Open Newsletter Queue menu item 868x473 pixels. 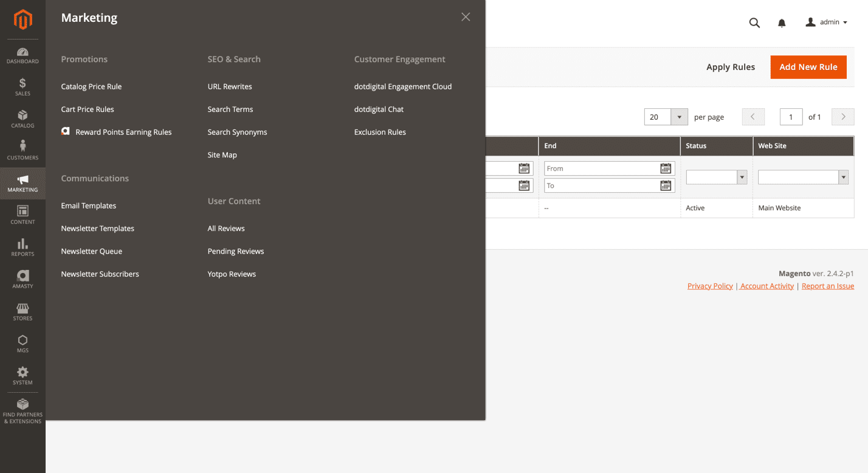[92, 251]
